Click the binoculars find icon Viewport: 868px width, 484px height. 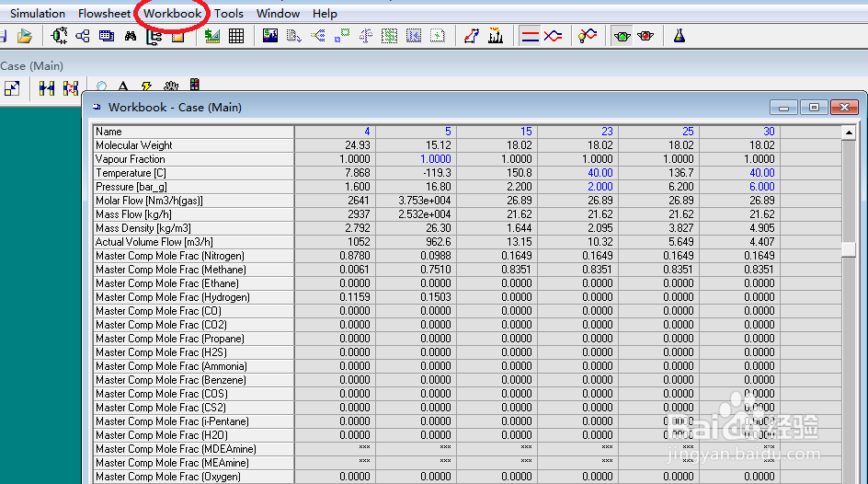click(130, 37)
